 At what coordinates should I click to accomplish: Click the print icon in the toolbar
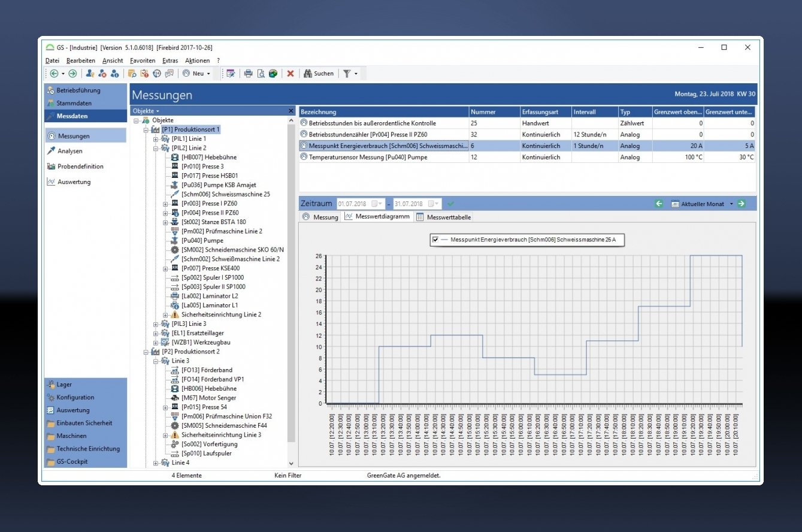coord(248,74)
